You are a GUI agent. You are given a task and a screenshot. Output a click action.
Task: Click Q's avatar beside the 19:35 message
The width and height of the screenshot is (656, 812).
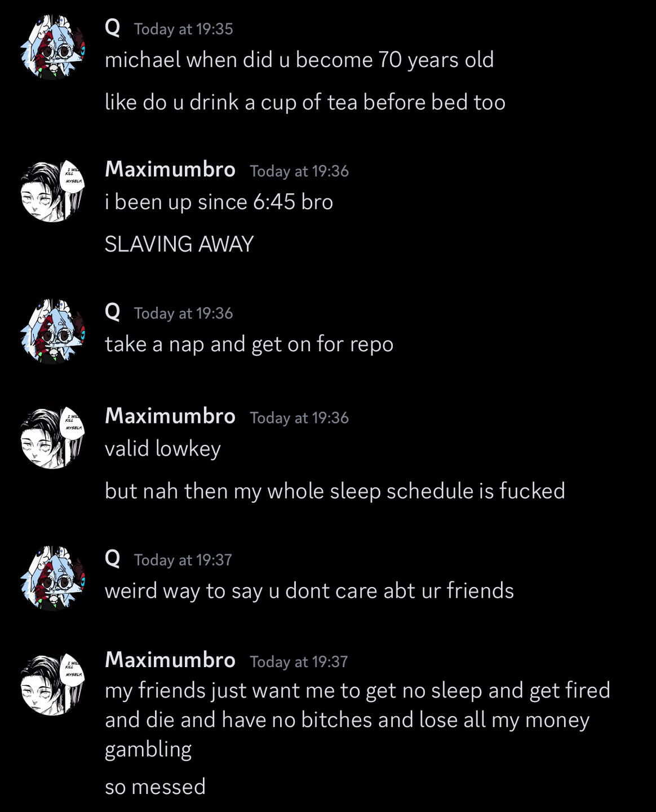[52, 47]
